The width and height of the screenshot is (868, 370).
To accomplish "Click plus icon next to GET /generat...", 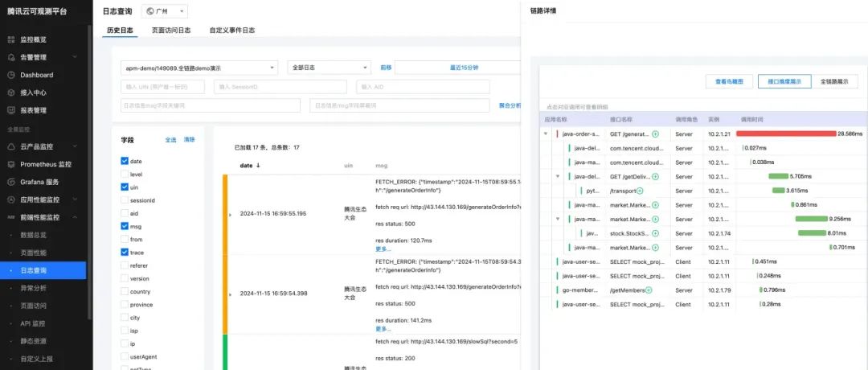I will (655, 134).
